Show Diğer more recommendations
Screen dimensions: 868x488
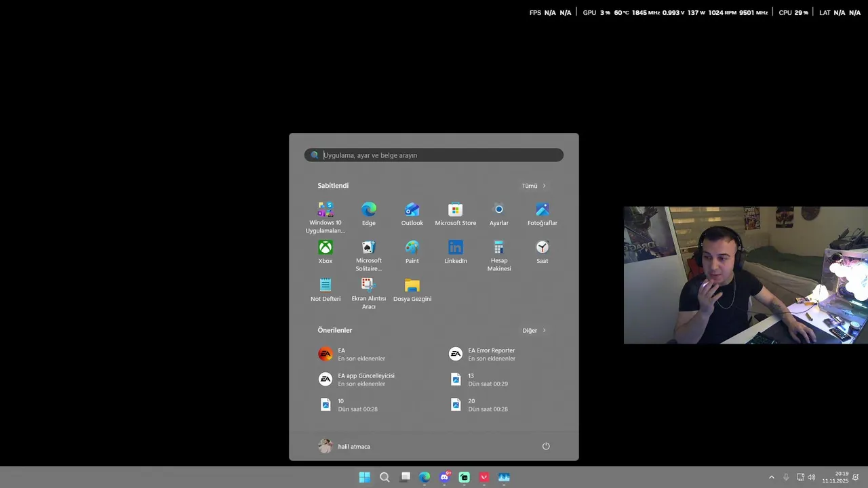click(x=534, y=331)
